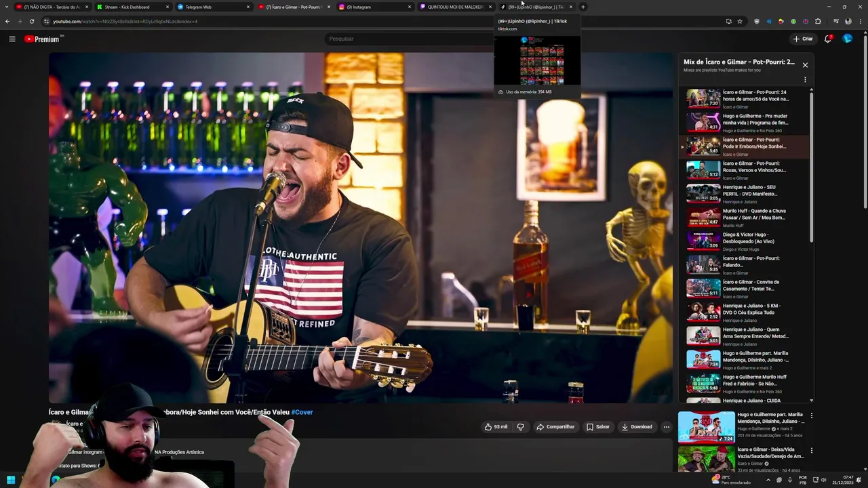Image resolution: width=868 pixels, height=488 pixels.
Task: Like the video with 93 mil likes
Action: pos(495,427)
